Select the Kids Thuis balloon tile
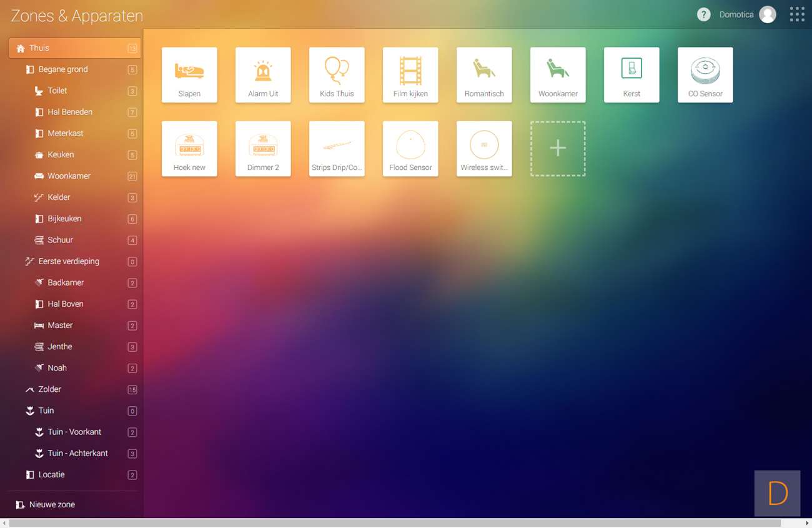The height and width of the screenshot is (528, 812). pos(337,75)
